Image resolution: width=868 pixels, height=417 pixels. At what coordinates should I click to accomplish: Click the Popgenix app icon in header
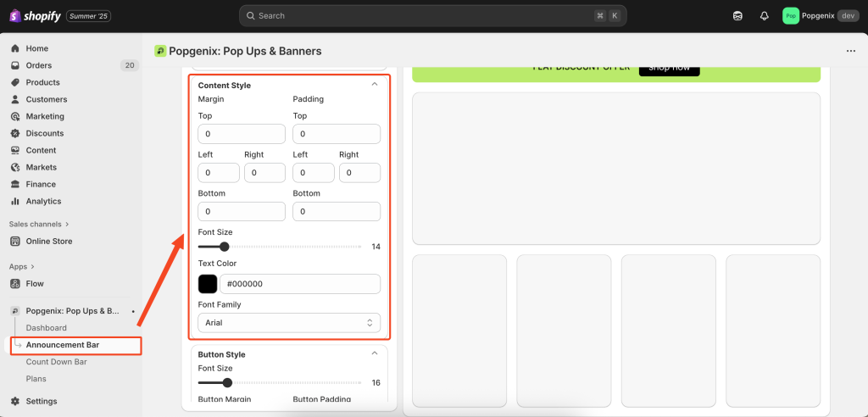click(160, 51)
